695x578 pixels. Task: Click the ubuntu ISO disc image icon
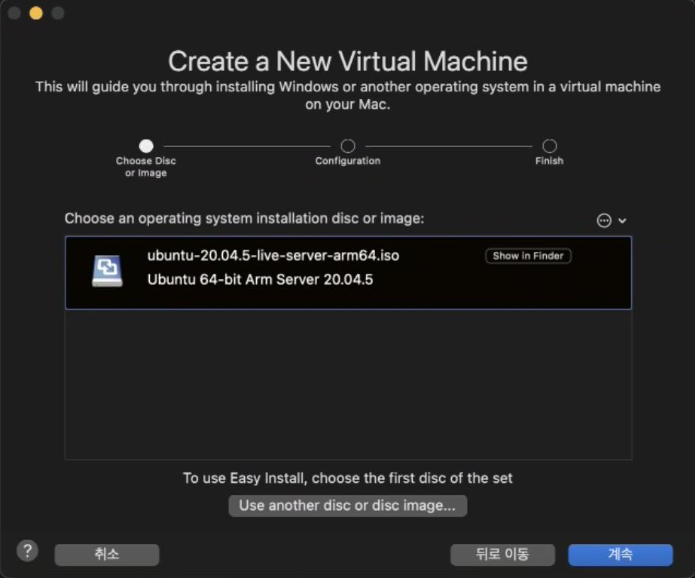(x=107, y=270)
